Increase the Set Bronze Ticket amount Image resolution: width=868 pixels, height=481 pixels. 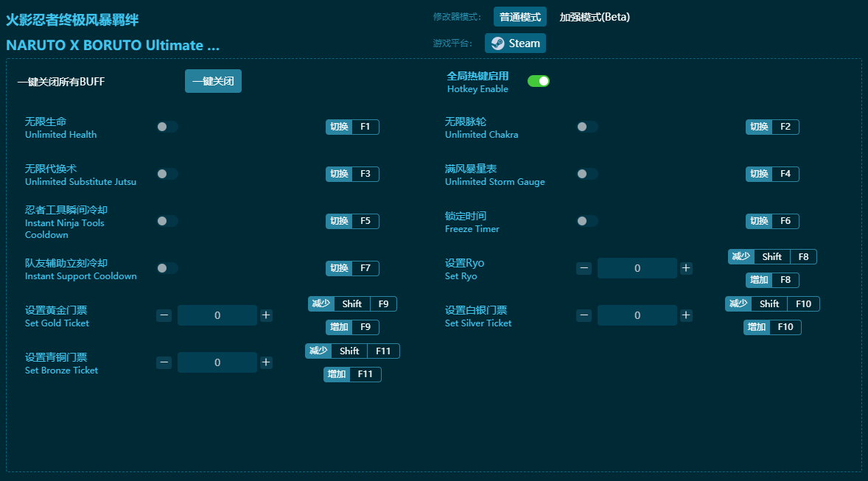[x=266, y=362]
